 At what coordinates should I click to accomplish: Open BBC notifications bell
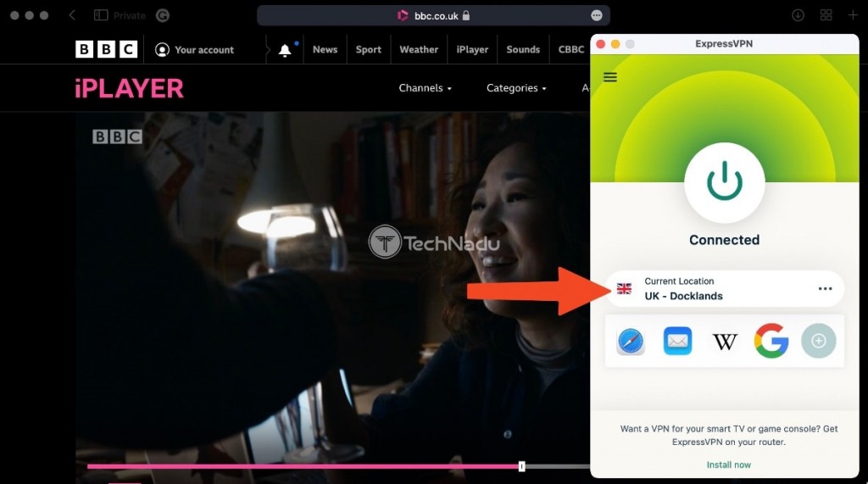[285, 50]
